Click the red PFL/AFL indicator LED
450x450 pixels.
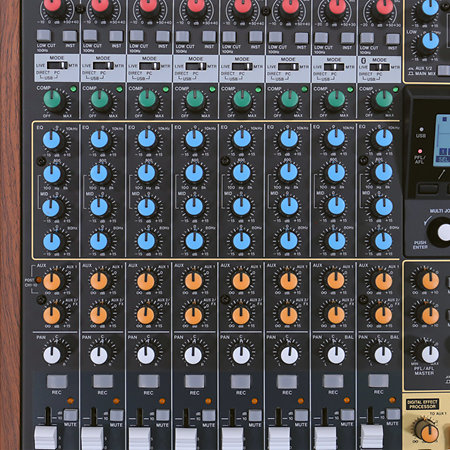point(420,151)
